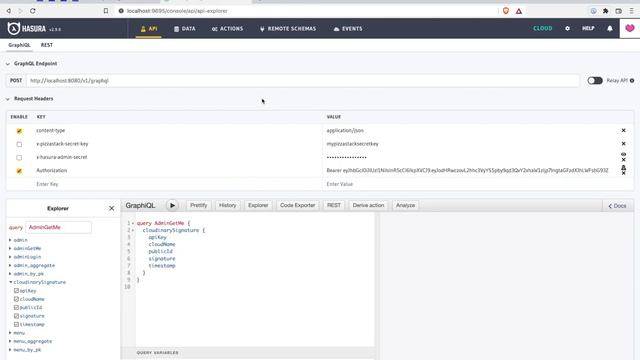Uncheck the signature field in Explorer
This screenshot has height=360, width=640.
pos(16,316)
